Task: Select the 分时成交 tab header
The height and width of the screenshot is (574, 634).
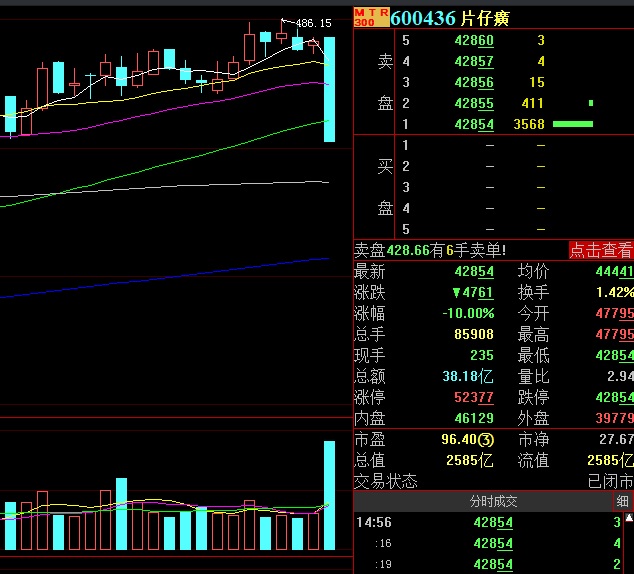Action: click(493, 501)
